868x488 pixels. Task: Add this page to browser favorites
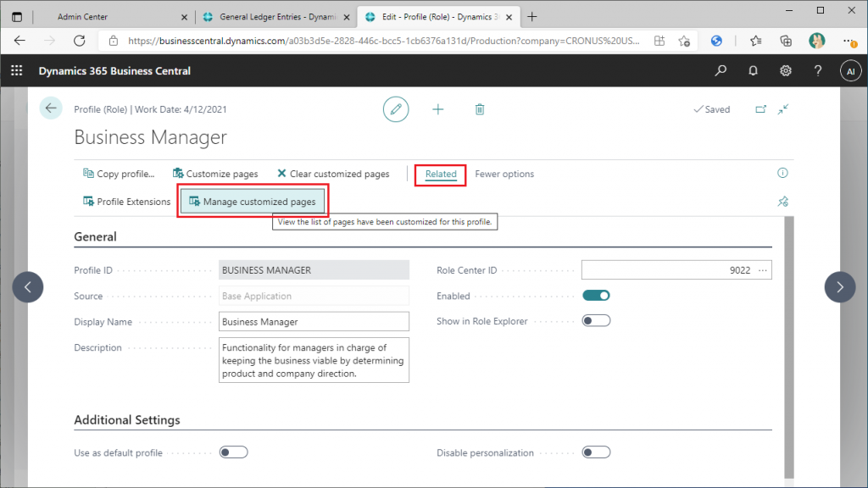(684, 41)
